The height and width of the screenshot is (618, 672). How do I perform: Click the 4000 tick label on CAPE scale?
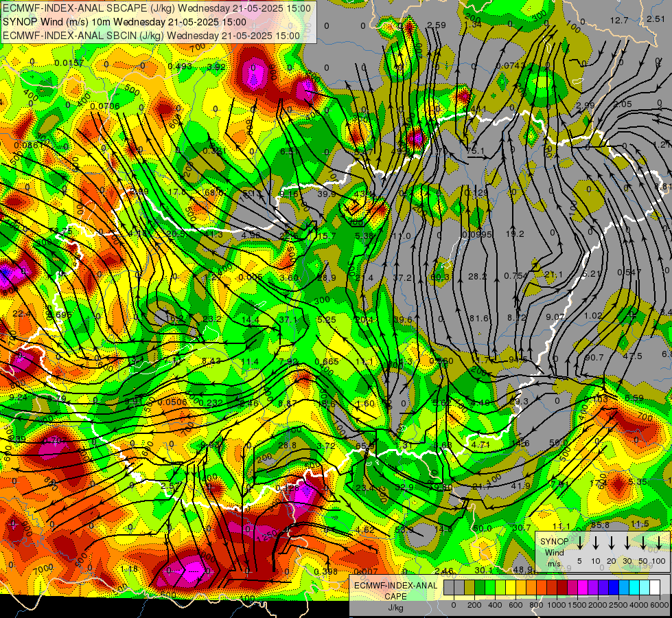pos(638,605)
